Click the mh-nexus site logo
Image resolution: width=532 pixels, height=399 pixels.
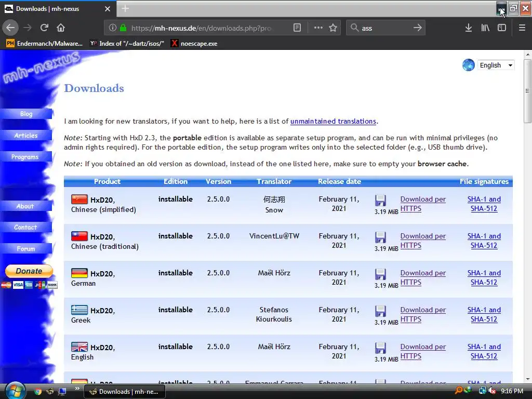[41, 67]
